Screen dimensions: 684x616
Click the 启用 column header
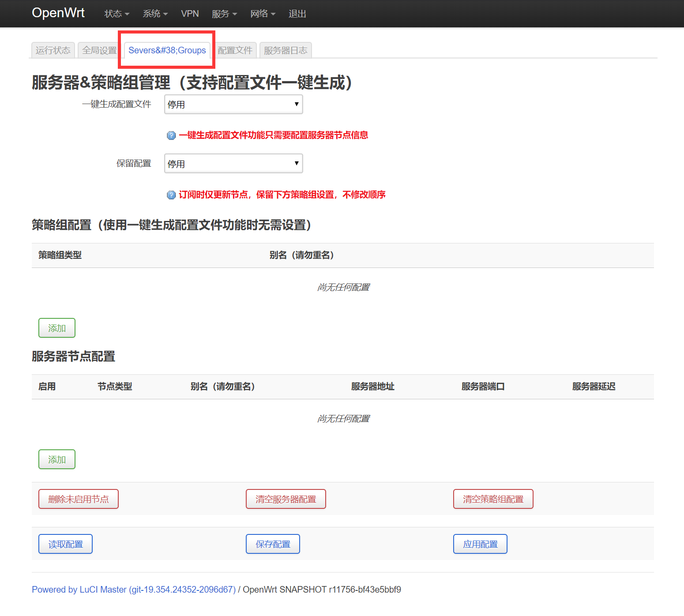47,387
